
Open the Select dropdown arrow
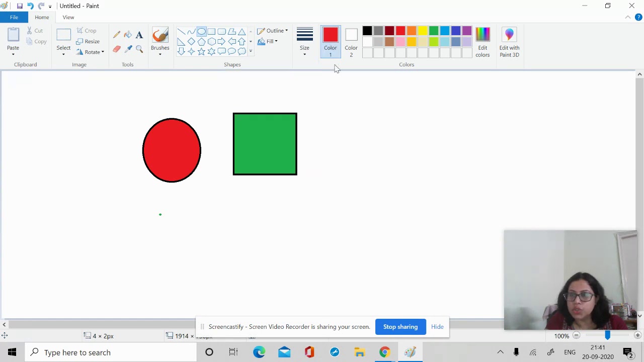(63, 54)
